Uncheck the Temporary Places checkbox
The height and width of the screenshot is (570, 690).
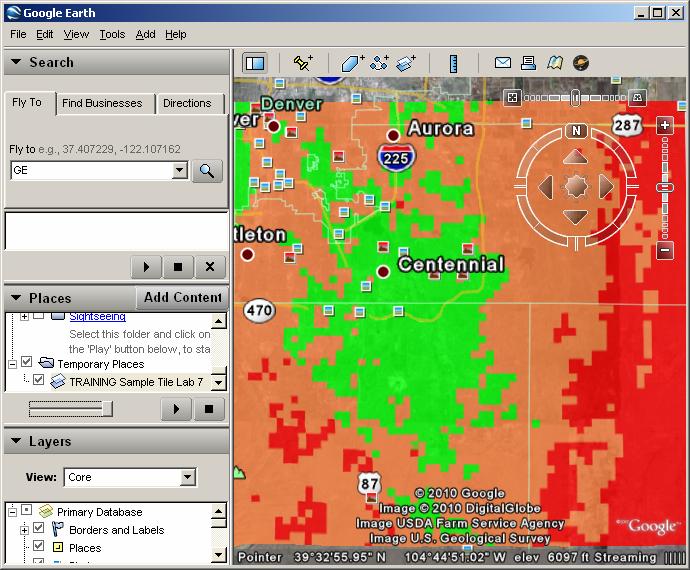(26, 362)
